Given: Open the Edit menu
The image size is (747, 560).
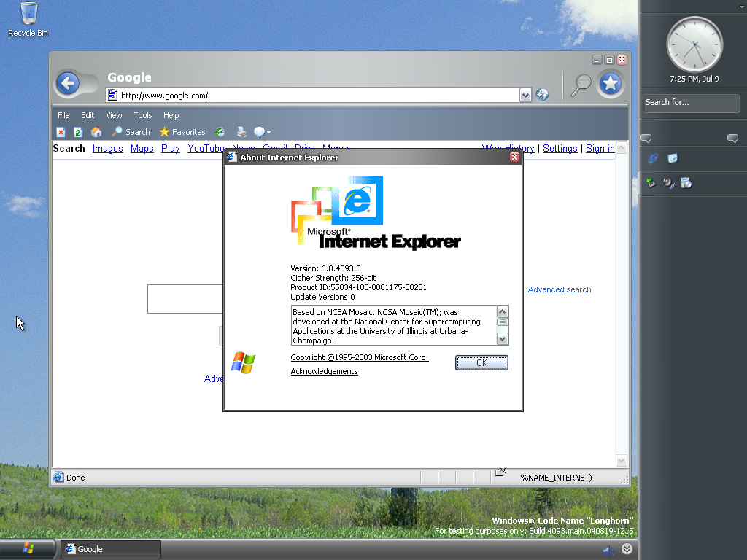Looking at the screenshot, I should [x=88, y=115].
